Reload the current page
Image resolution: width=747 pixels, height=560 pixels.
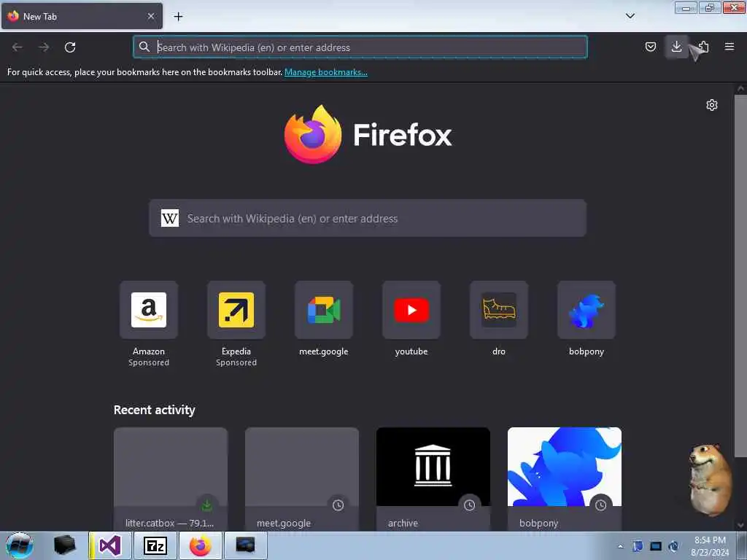point(70,47)
